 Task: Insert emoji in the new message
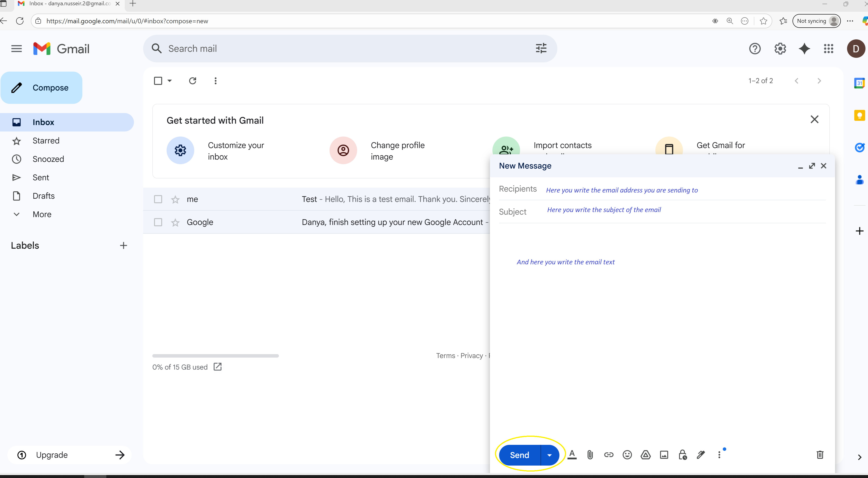tap(627, 455)
